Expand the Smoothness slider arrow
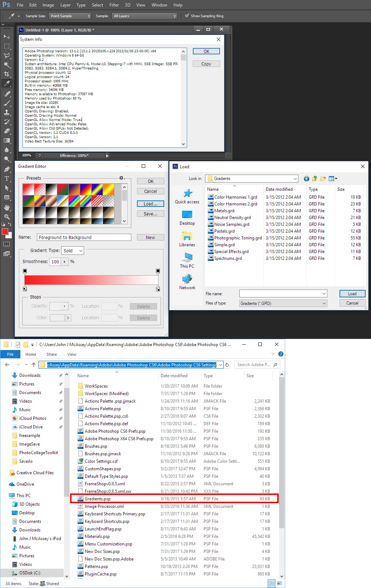371x588 pixels. pos(64,262)
